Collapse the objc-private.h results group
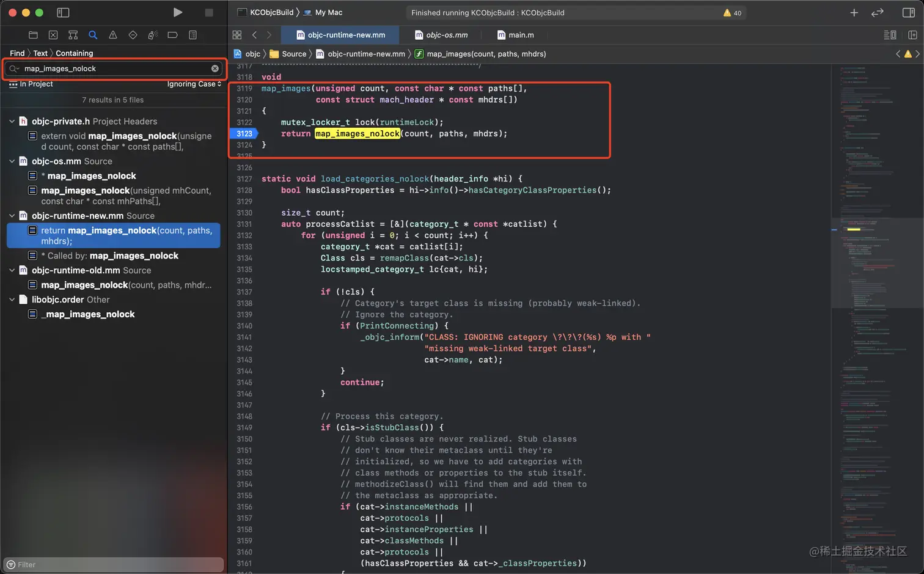 [12, 121]
